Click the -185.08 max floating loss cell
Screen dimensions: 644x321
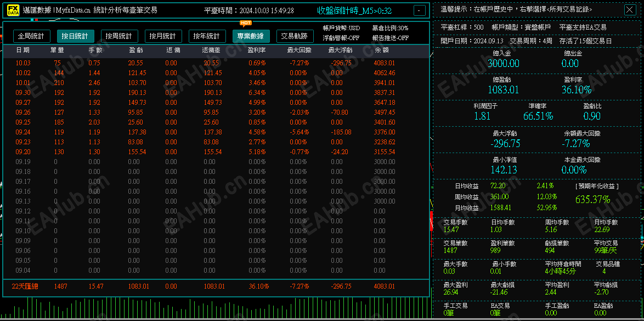point(341,132)
